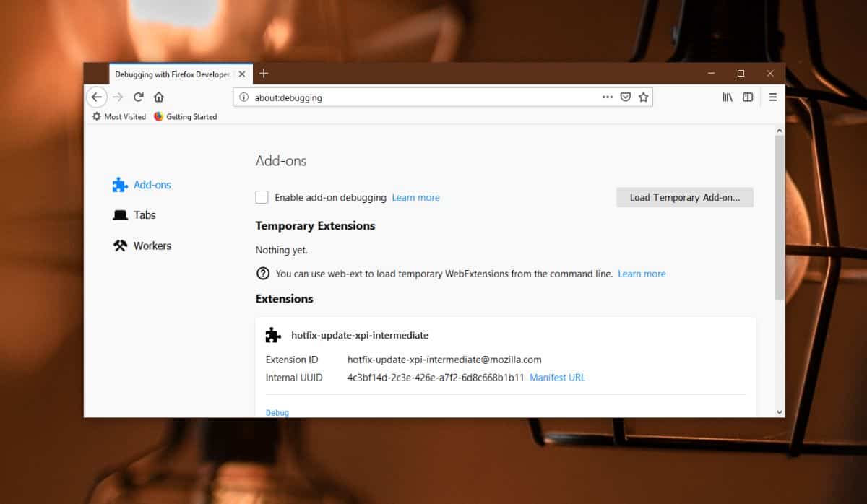Viewport: 867px width, 504px height.
Task: Go back with the back arrow
Action: (x=97, y=97)
